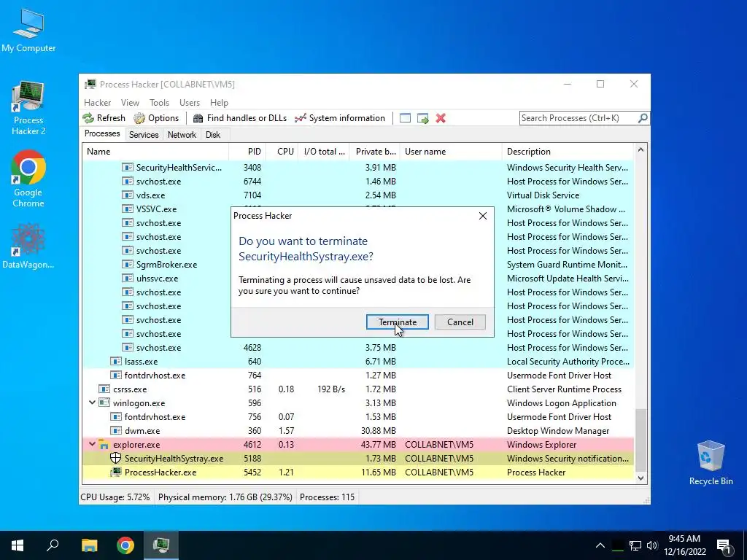Sort by the CPU column header
Screen dimensions: 747x560
(x=282, y=152)
